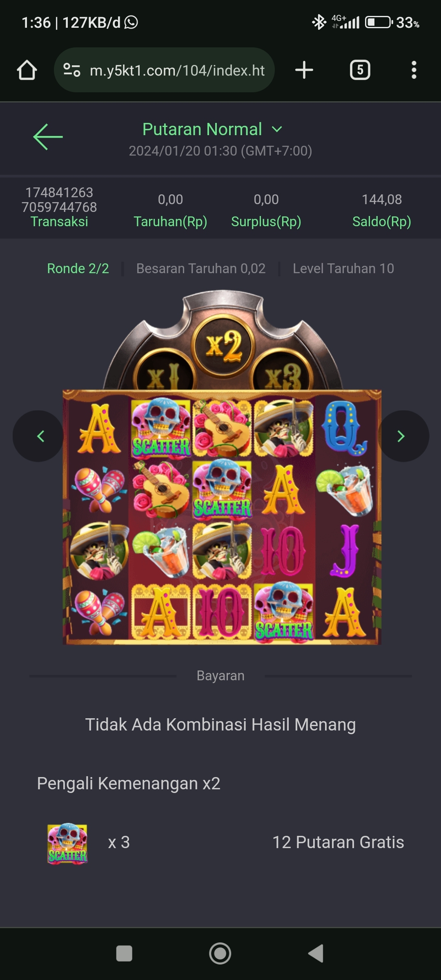Tap the x3 multiplier badge
Viewport: 441px width, 980px height.
click(x=283, y=374)
